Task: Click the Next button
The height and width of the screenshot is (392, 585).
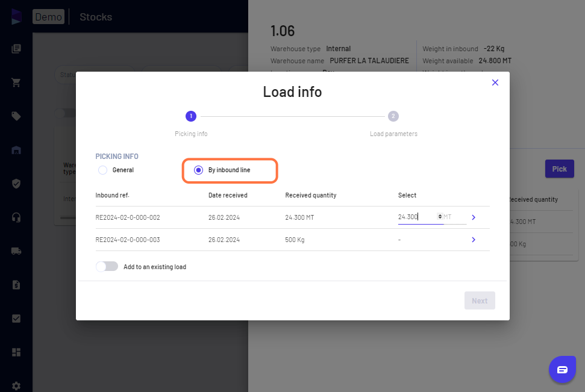Action: coord(480,300)
